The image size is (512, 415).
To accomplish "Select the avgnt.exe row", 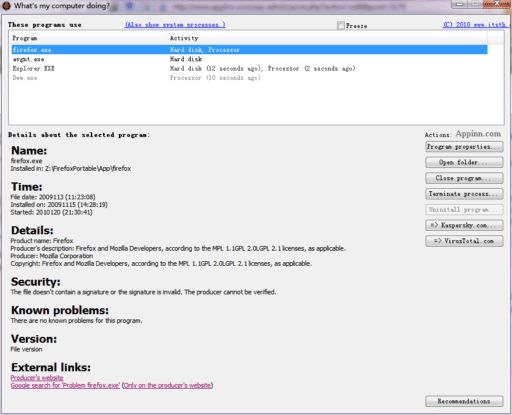I will [249, 59].
